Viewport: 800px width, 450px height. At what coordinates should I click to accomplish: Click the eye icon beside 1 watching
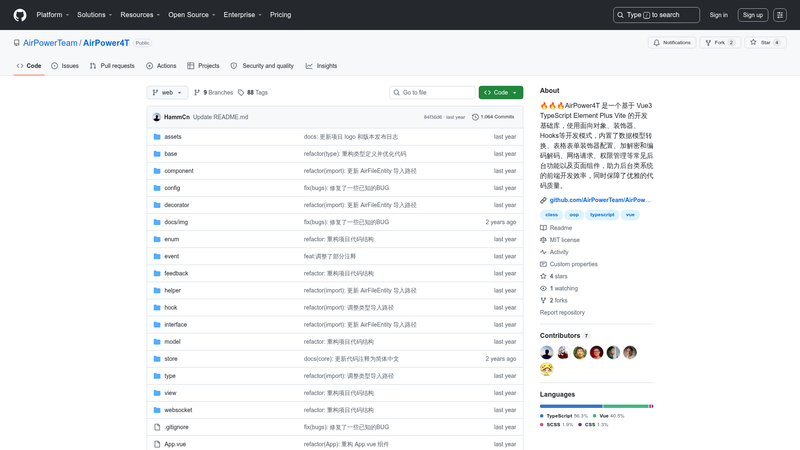(x=543, y=288)
